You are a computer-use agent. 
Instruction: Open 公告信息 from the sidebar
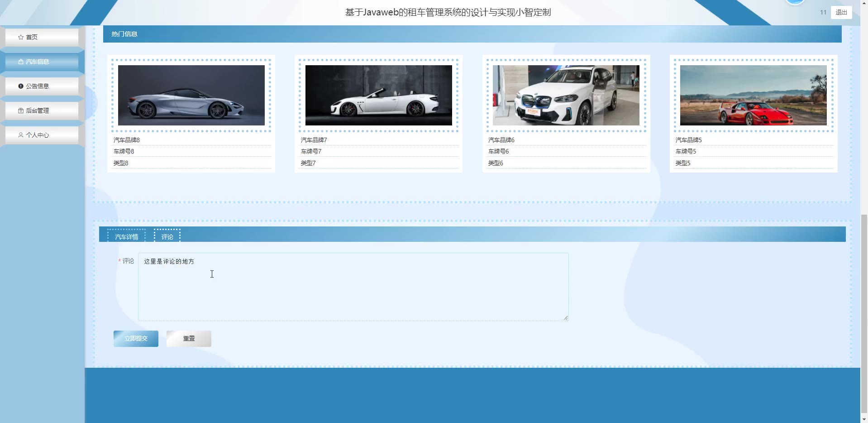point(42,86)
